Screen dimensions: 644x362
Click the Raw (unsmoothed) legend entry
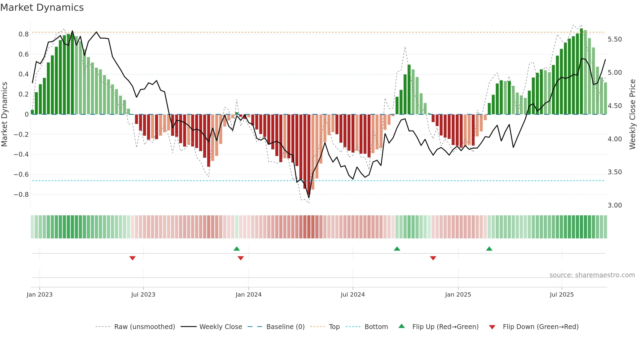(135, 327)
